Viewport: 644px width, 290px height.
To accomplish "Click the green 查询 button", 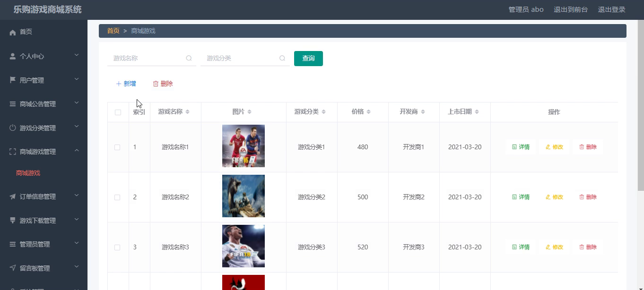I will pos(308,59).
